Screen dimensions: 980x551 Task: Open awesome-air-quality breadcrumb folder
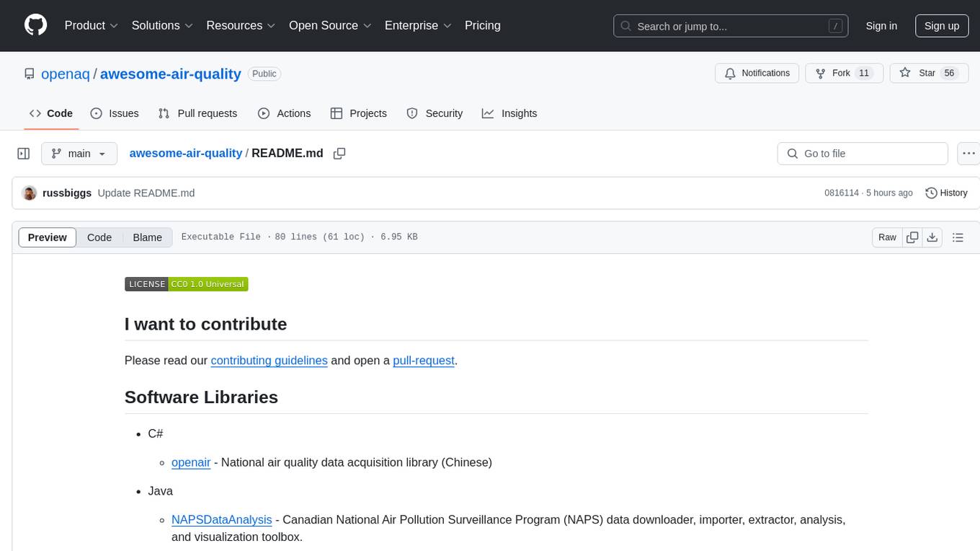pos(186,154)
